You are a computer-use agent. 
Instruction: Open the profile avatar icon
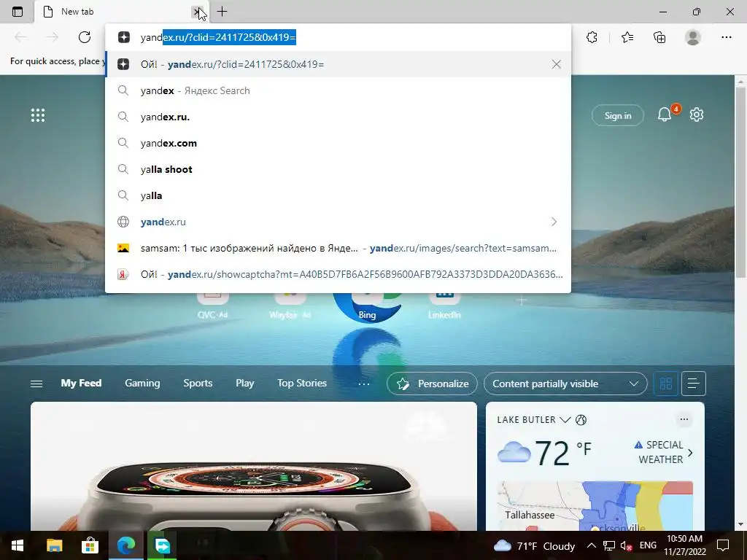click(693, 37)
